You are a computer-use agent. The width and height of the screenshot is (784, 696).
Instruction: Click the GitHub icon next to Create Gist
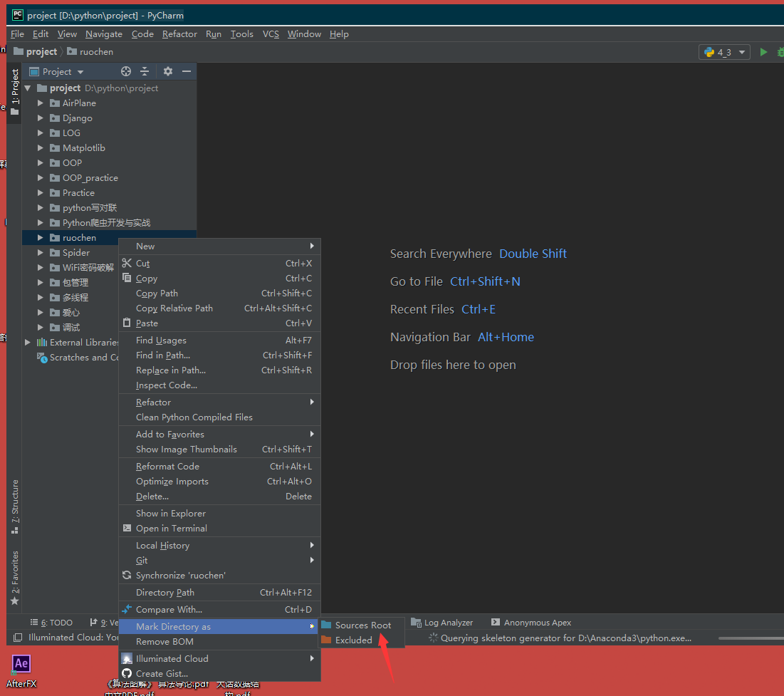[127, 673]
